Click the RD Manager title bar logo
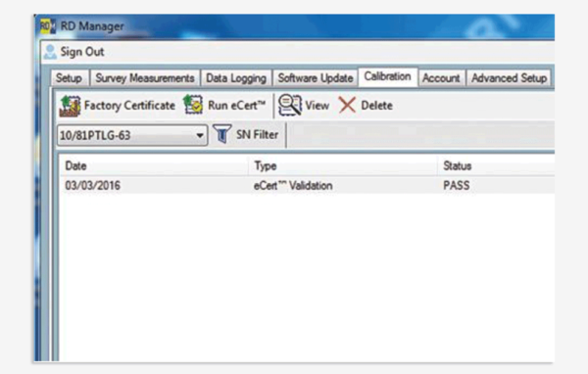Viewport: 588px width, 374px height. tap(48, 25)
